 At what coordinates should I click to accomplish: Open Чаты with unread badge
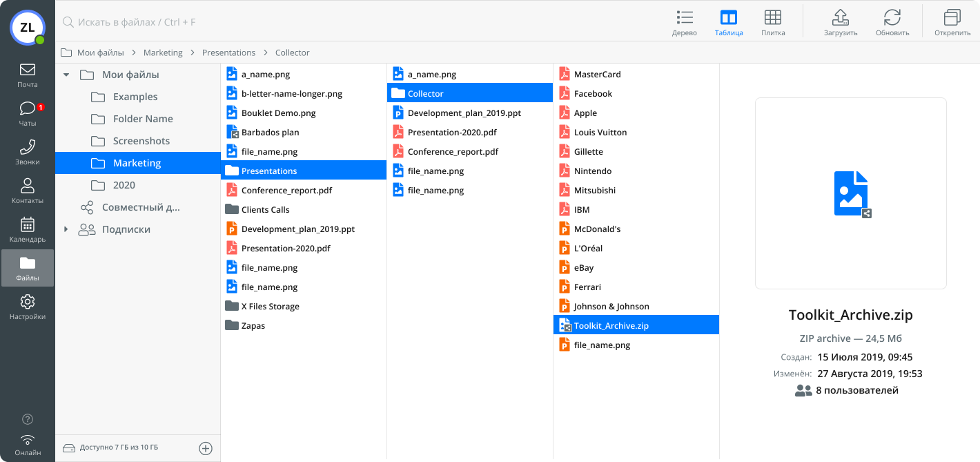tap(28, 113)
